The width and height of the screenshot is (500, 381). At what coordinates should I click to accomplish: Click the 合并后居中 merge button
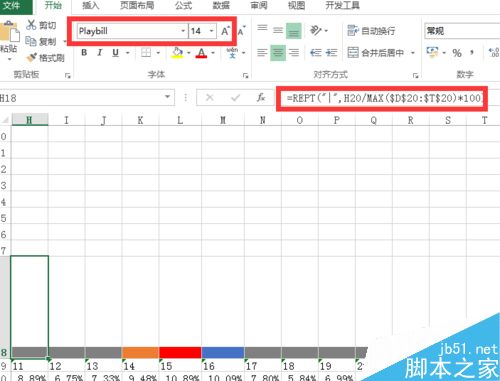tap(380, 52)
